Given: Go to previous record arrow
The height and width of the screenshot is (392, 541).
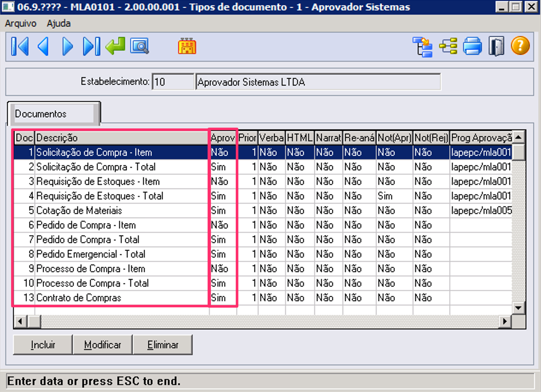Looking at the screenshot, I should [x=43, y=46].
